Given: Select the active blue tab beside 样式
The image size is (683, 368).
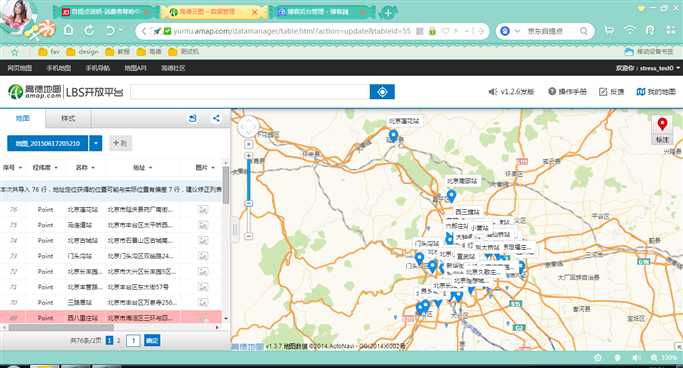Looking at the screenshot, I should pos(23,118).
